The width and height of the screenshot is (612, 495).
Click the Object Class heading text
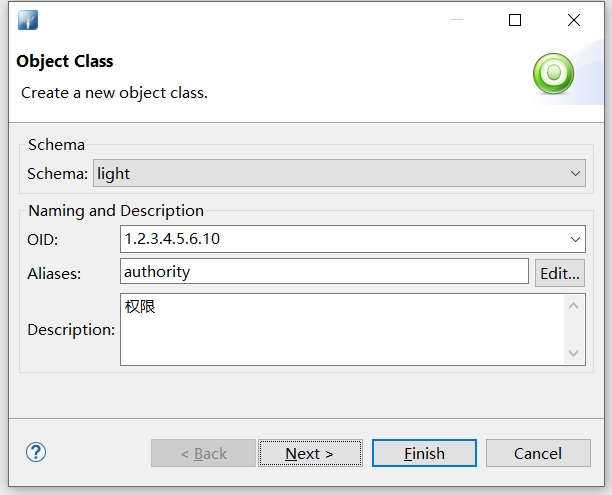[x=65, y=61]
